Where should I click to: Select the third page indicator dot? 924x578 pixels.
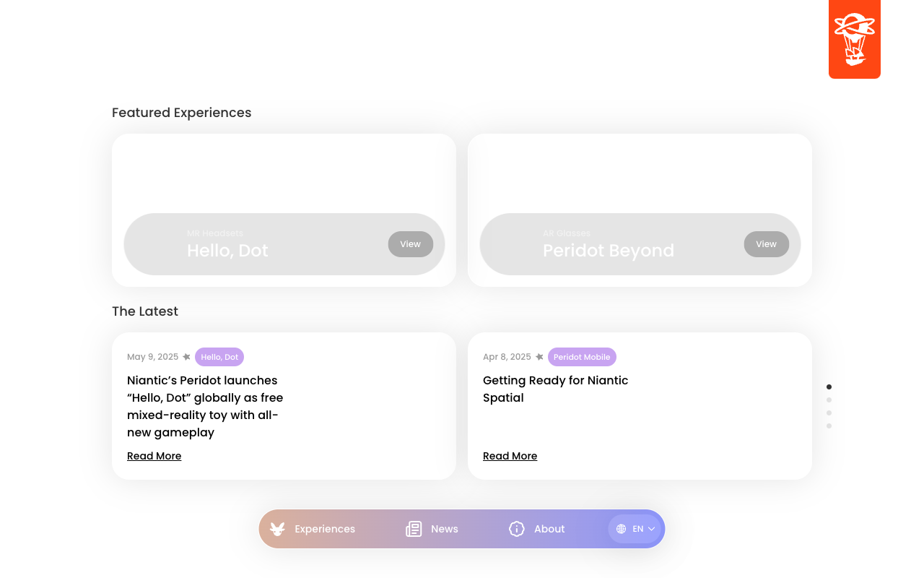pyautogui.click(x=829, y=413)
